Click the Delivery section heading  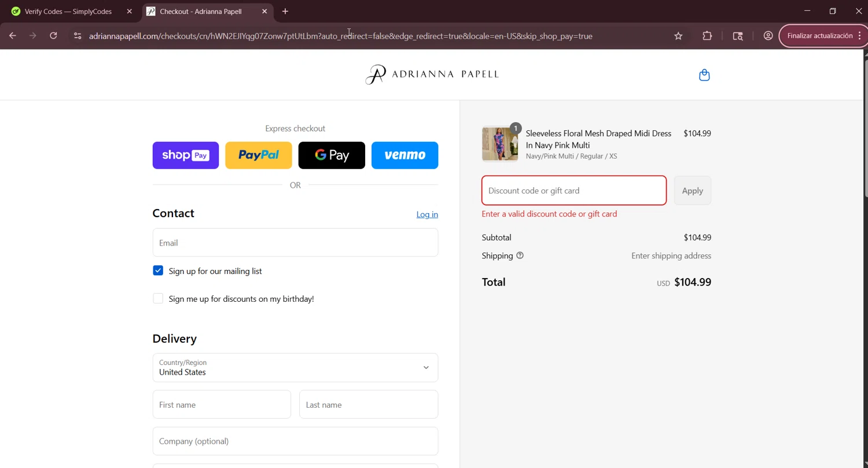point(174,338)
